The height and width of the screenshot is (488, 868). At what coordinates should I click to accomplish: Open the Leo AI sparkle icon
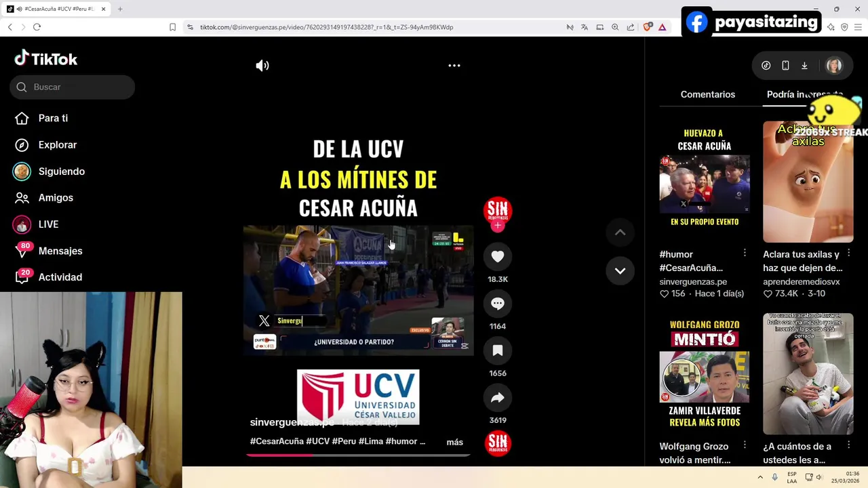(831, 27)
